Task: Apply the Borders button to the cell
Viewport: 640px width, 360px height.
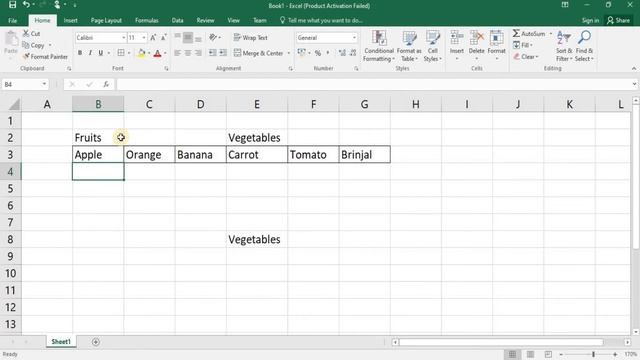Action: (x=121, y=53)
